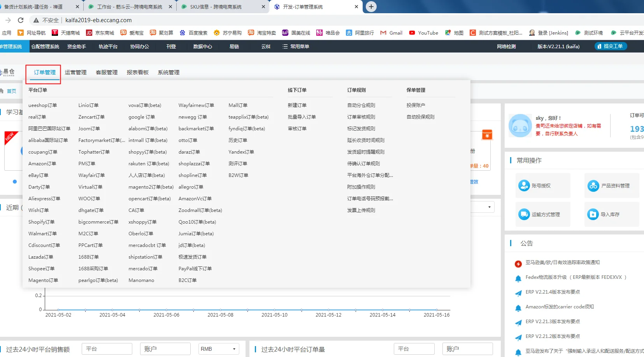This screenshot has width=644, height=357.
Task: Click the 网络检测 link
Action: click(506, 46)
